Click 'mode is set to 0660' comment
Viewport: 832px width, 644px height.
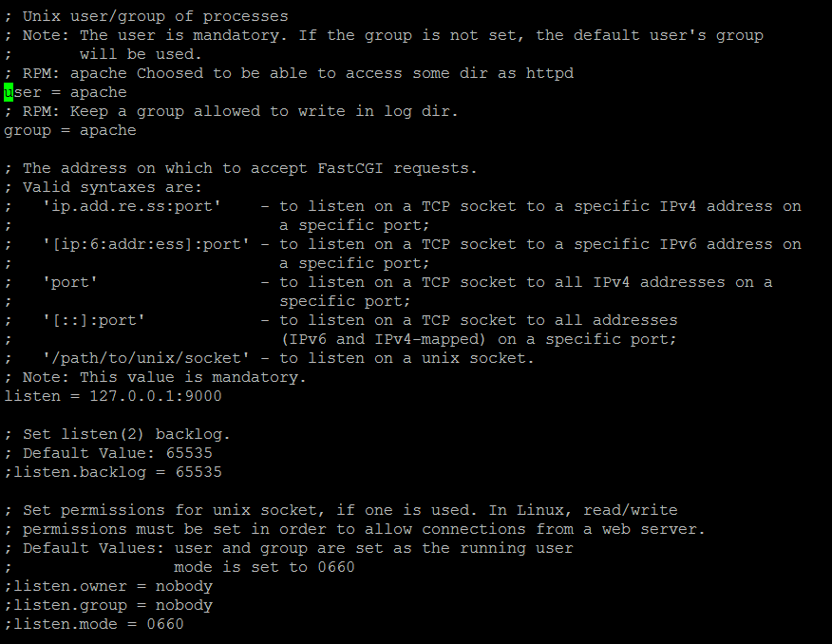tap(264, 567)
